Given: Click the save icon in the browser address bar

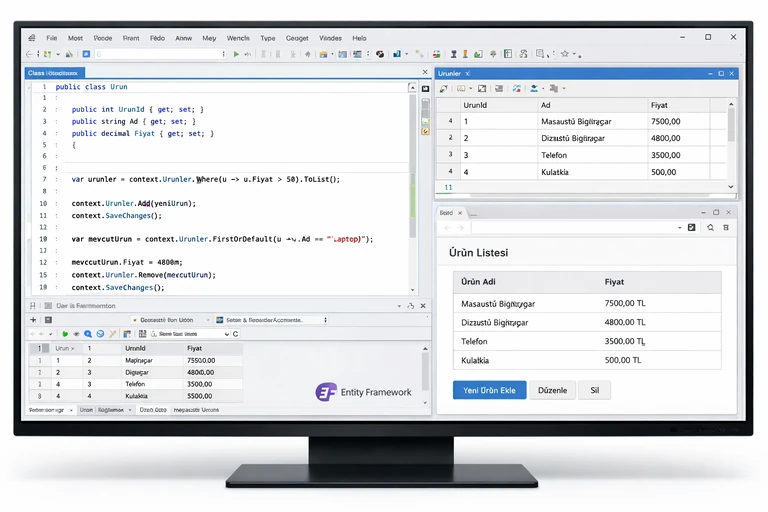Looking at the screenshot, I should click(692, 227).
